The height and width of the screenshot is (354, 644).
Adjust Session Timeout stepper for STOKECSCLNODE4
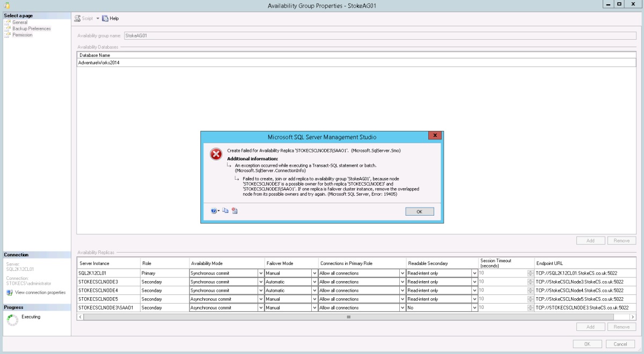(x=530, y=290)
